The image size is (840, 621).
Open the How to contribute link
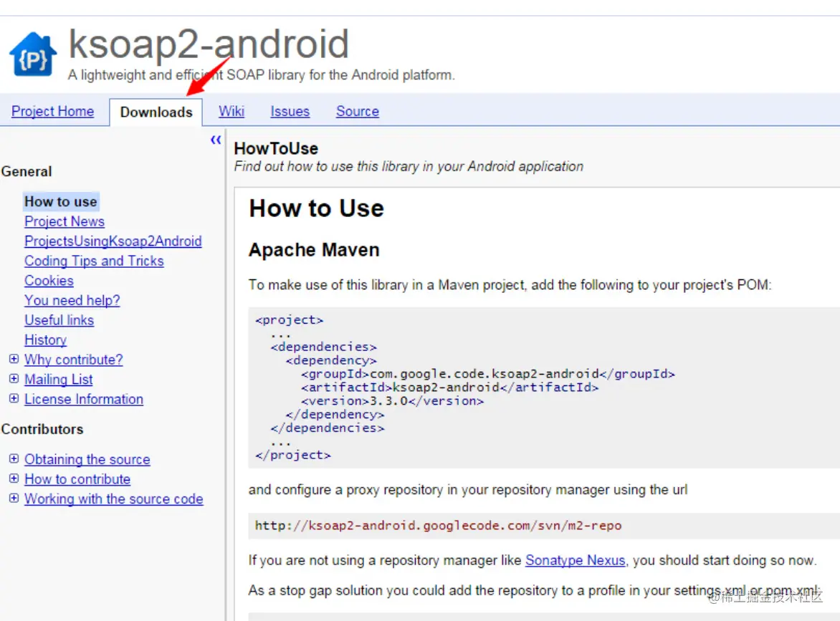77,479
